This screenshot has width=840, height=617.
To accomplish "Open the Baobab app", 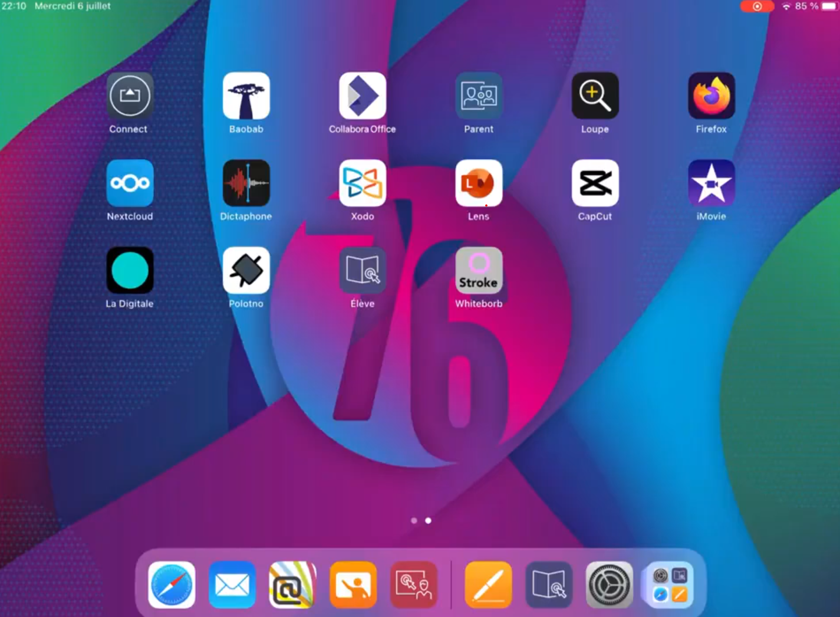I will pyautogui.click(x=246, y=96).
